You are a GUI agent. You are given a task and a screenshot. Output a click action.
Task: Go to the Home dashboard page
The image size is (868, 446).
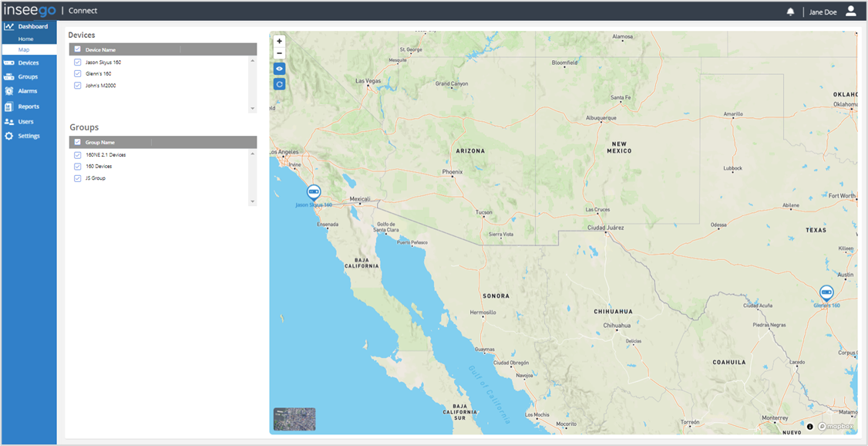coord(25,39)
